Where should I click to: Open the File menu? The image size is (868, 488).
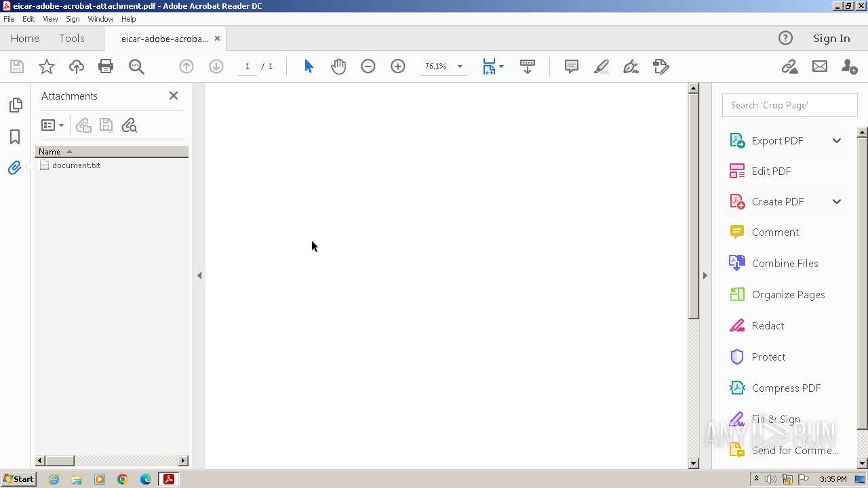coord(9,19)
